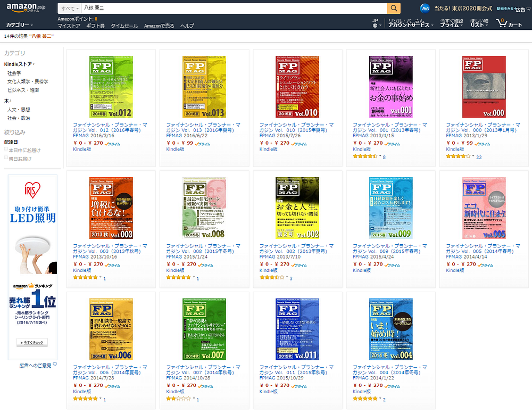Open title link for Vol. 013 2016年夏号
This screenshot has width=532, height=414.
tap(203, 127)
